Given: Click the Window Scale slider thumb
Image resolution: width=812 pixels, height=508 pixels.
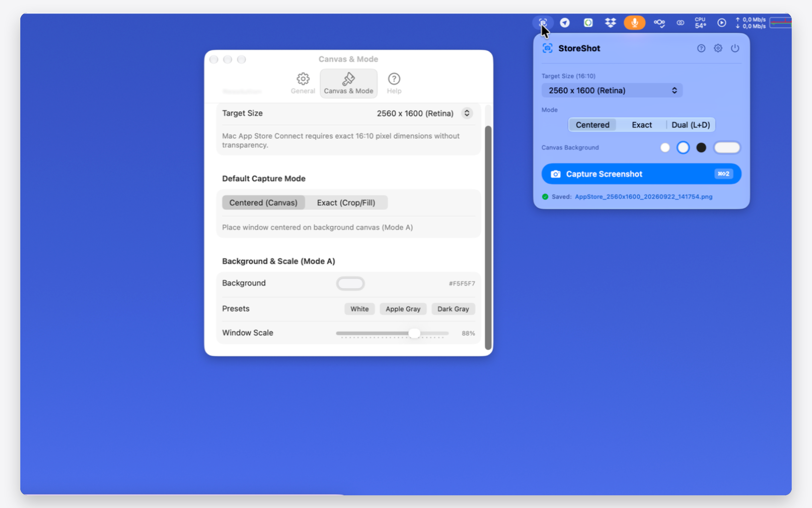Looking at the screenshot, I should click(x=414, y=333).
